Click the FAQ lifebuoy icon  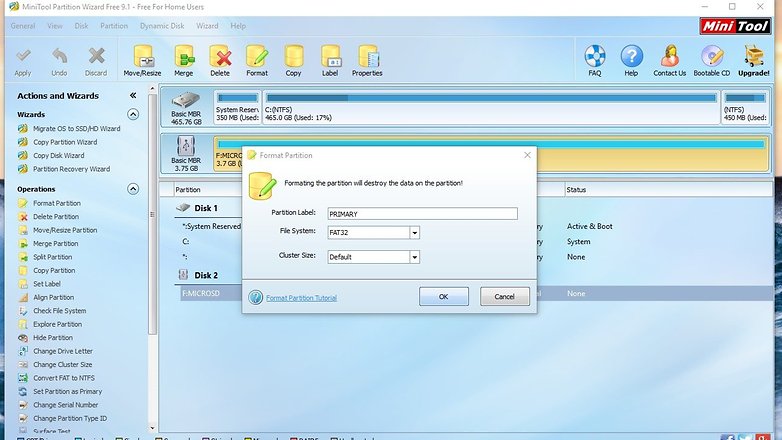[x=595, y=56]
